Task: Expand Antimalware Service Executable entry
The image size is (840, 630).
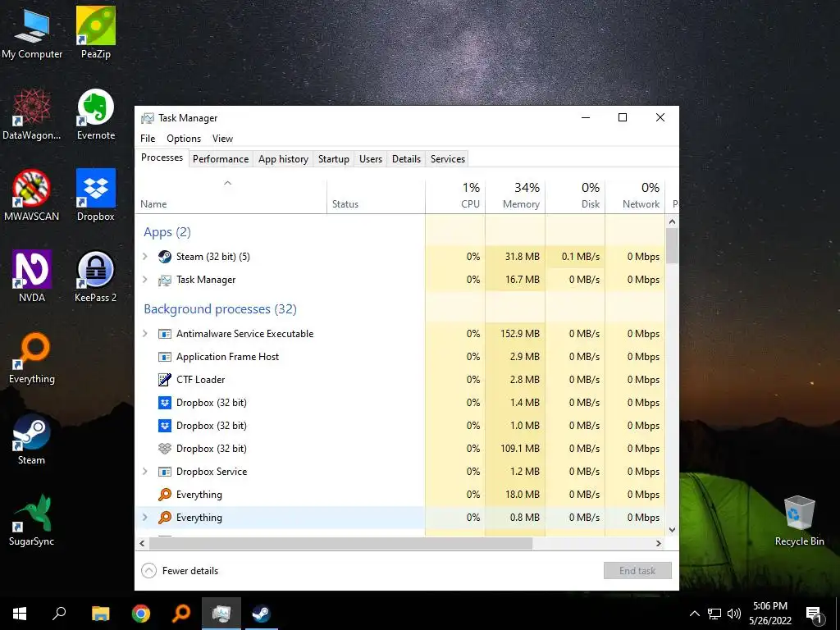Action: (144, 334)
